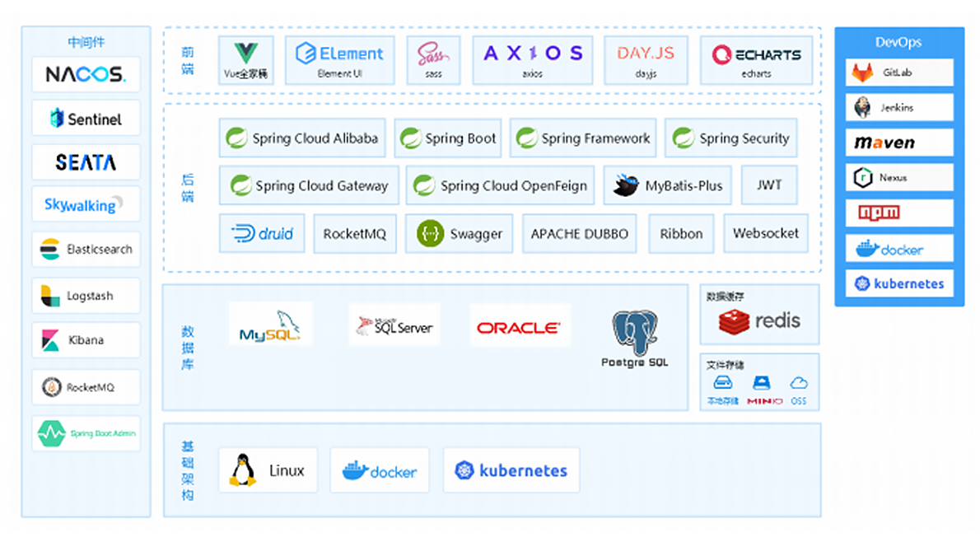Click the Element UI logo
980x542 pixels.
(x=339, y=54)
